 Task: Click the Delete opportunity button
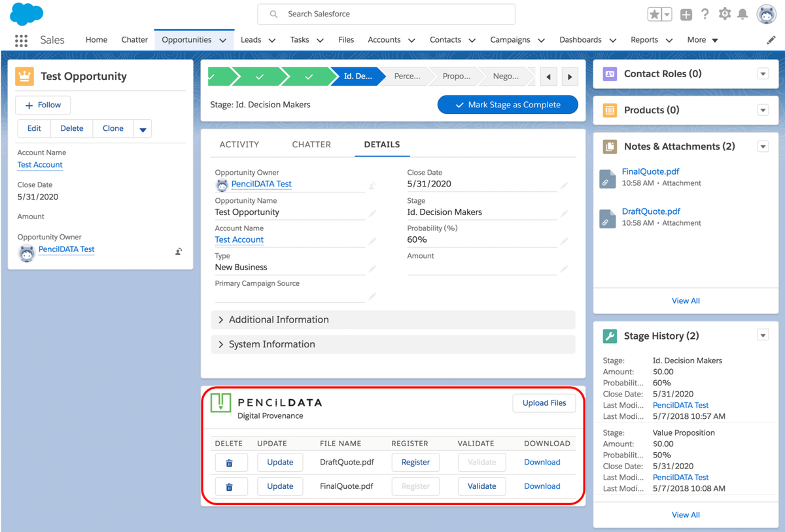(x=72, y=128)
